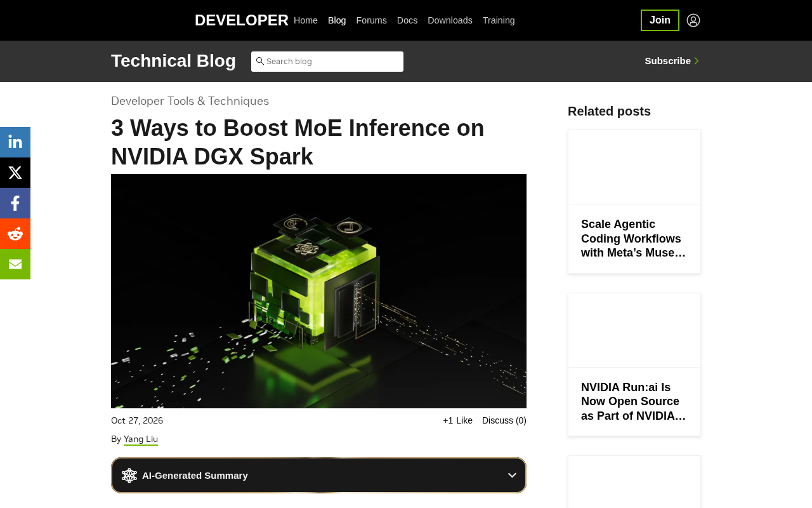Open the user account icon
This screenshot has width=812, height=508.
coord(693,20)
